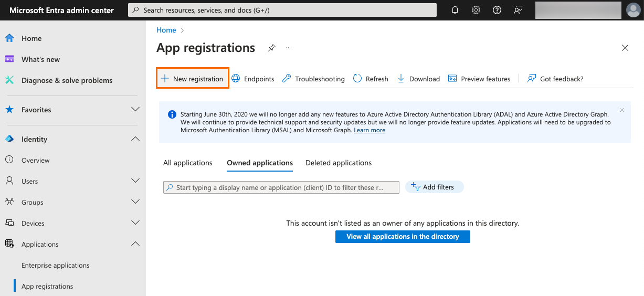Expand the Groups submenu chevron
644x296 pixels.
coord(135,202)
